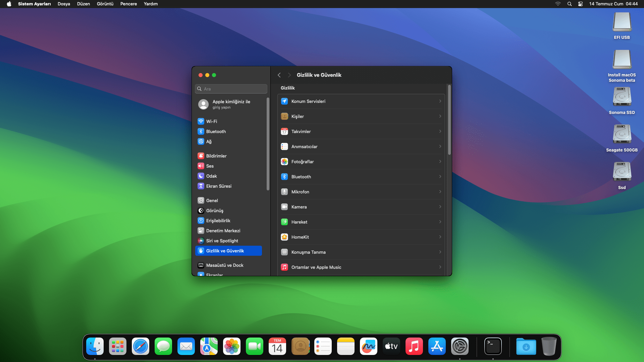Open Bildirimler settings pane

(x=216, y=156)
